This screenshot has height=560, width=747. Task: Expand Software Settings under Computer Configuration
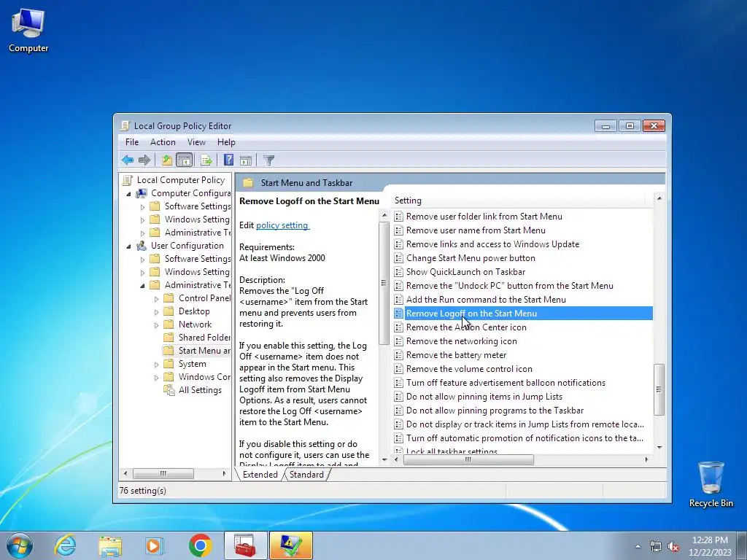click(142, 206)
